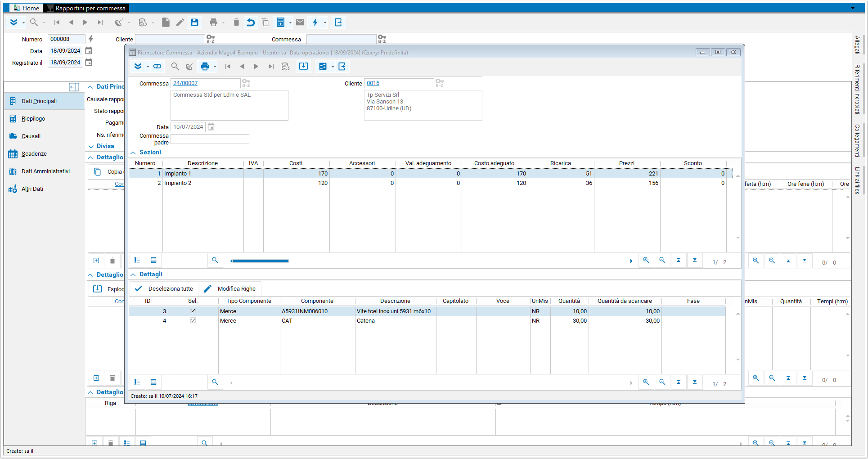Click the magnifier search icon in Ricercatore toolbar
The width and height of the screenshot is (868, 459).
coord(175,67)
